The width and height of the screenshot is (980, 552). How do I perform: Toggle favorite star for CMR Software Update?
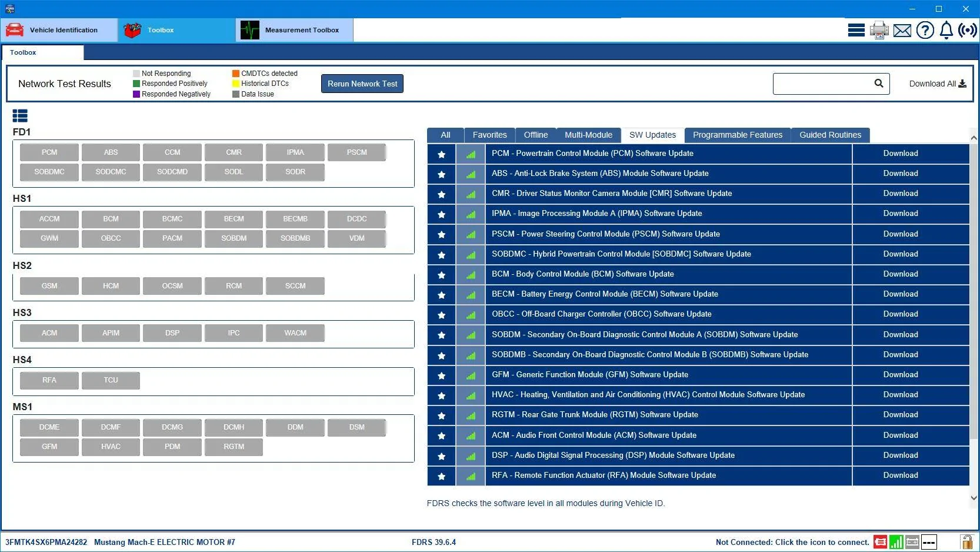click(441, 194)
